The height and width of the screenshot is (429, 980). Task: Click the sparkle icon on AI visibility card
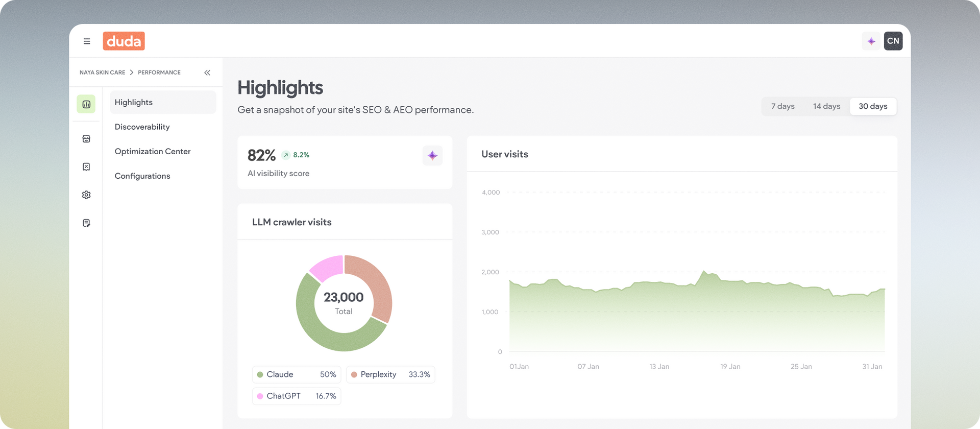click(432, 156)
